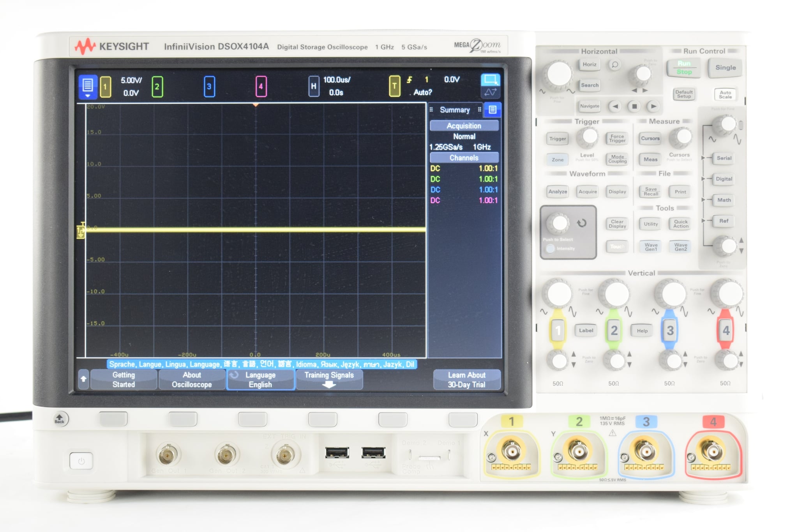This screenshot has width=798, height=532.
Task: Toggle the channel 4 red key
Action: [x=726, y=331]
